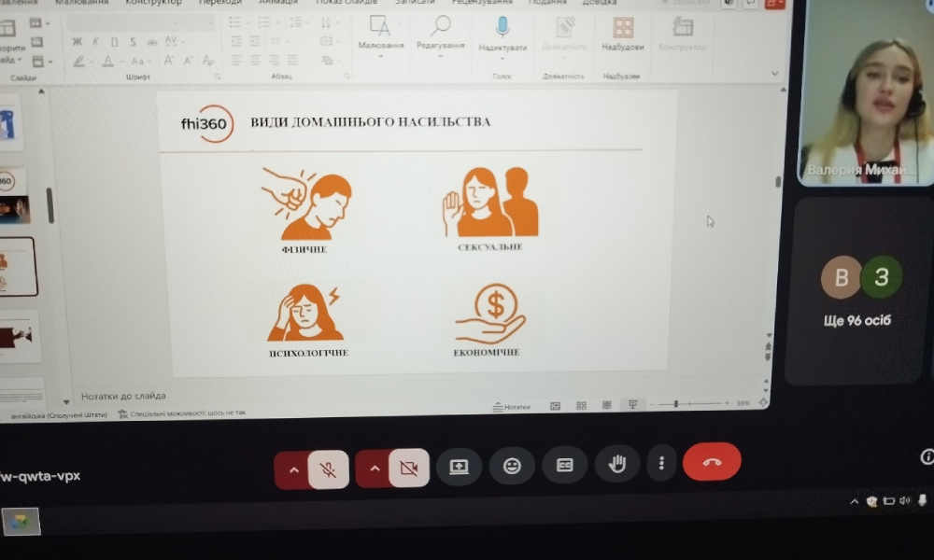Select slide thumbnail with fhi360 logo
This screenshot has height=560, width=934.
point(14,197)
